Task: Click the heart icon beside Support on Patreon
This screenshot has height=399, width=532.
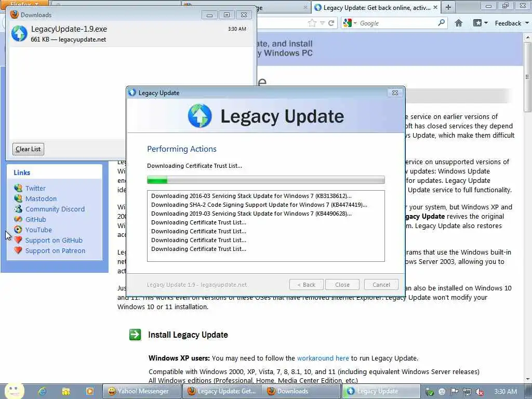Action: point(18,250)
